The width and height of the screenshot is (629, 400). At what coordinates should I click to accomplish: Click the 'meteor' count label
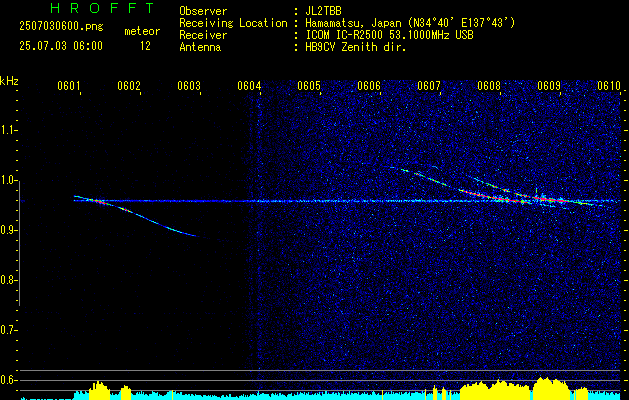[142, 31]
